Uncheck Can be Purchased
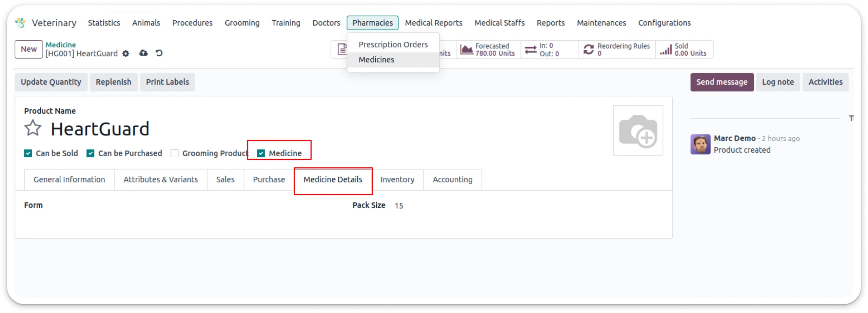868x313 pixels. [90, 153]
